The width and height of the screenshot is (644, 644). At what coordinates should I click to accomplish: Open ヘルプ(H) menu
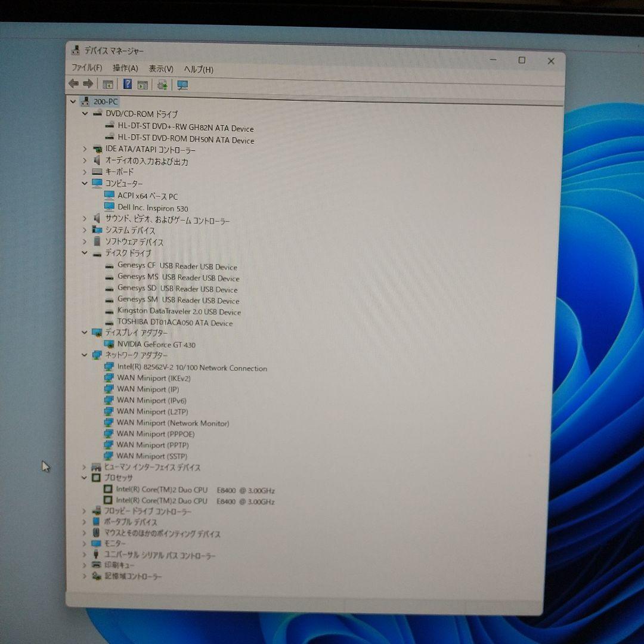[x=199, y=69]
